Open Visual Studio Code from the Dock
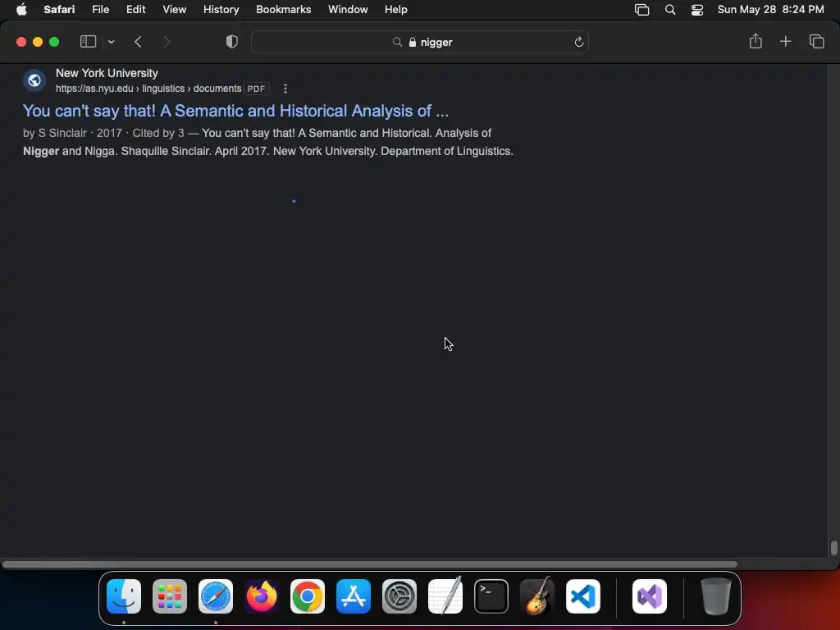 point(583,596)
